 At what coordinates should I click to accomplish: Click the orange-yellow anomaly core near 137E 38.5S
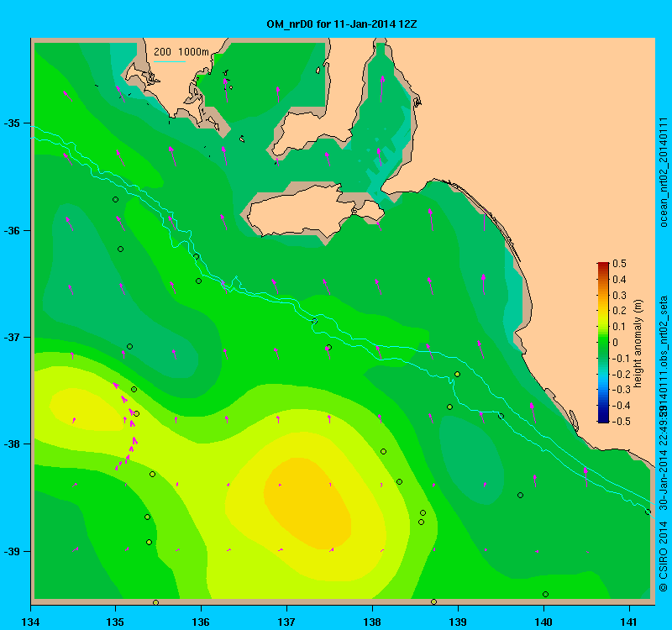(x=307, y=503)
